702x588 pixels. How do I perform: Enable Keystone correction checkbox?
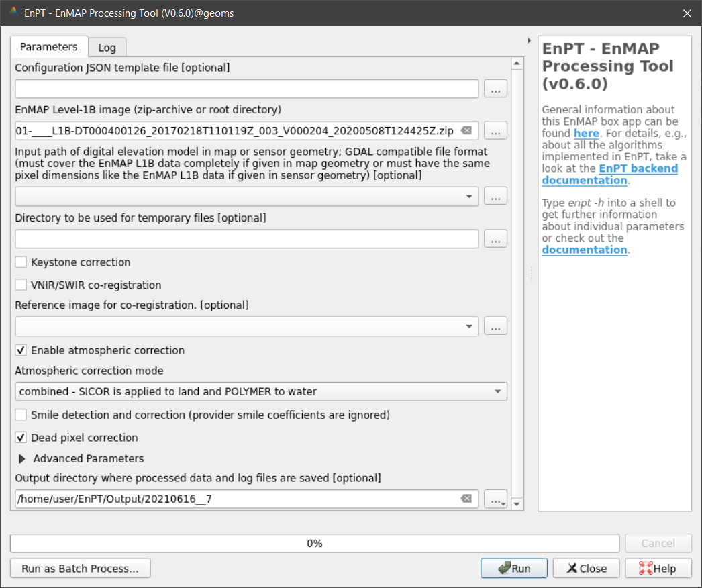click(21, 262)
